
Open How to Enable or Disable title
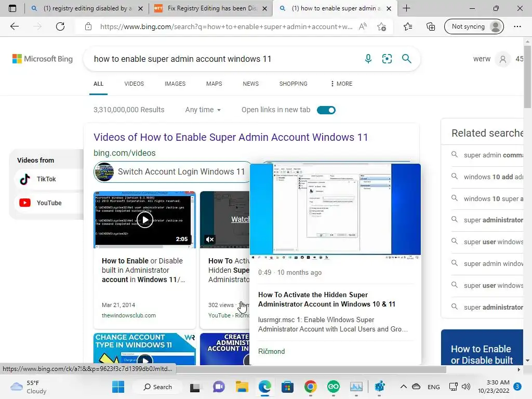coord(143,270)
